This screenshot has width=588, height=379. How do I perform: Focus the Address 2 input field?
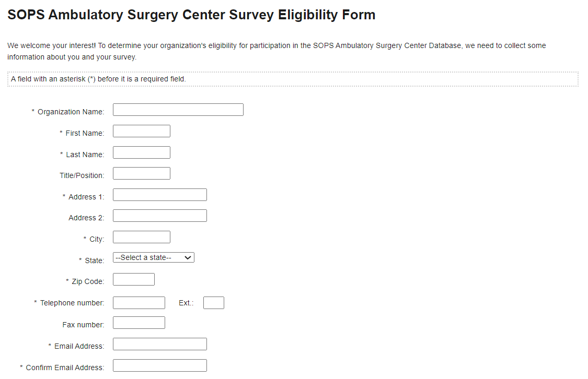(159, 216)
